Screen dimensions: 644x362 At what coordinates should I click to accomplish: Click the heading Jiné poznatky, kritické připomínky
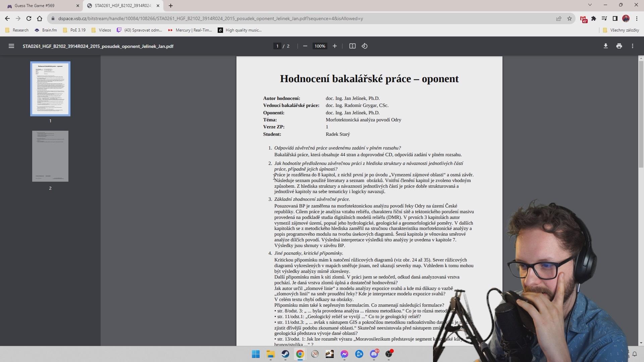tap(309, 253)
